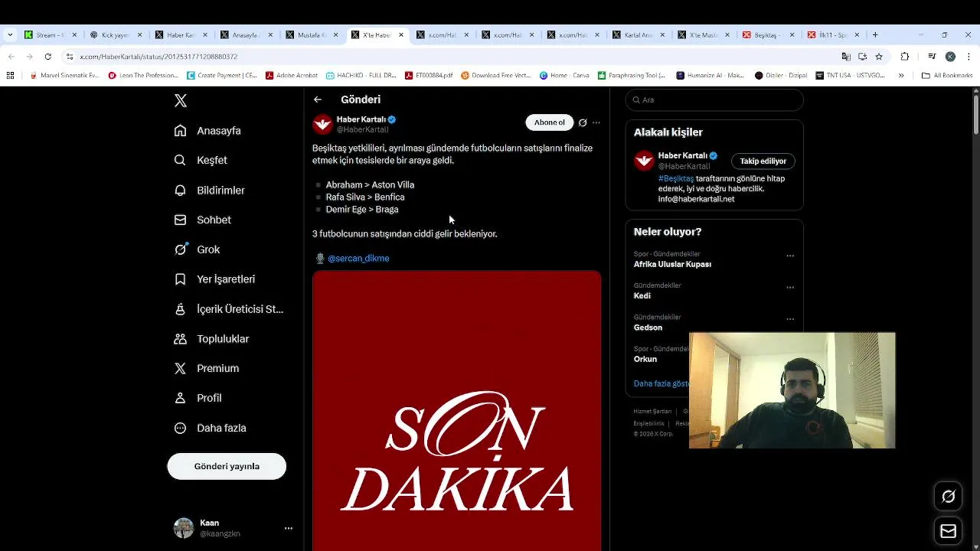Open Chrome profile K avatar
This screenshot has width=980, height=551.
click(950, 57)
